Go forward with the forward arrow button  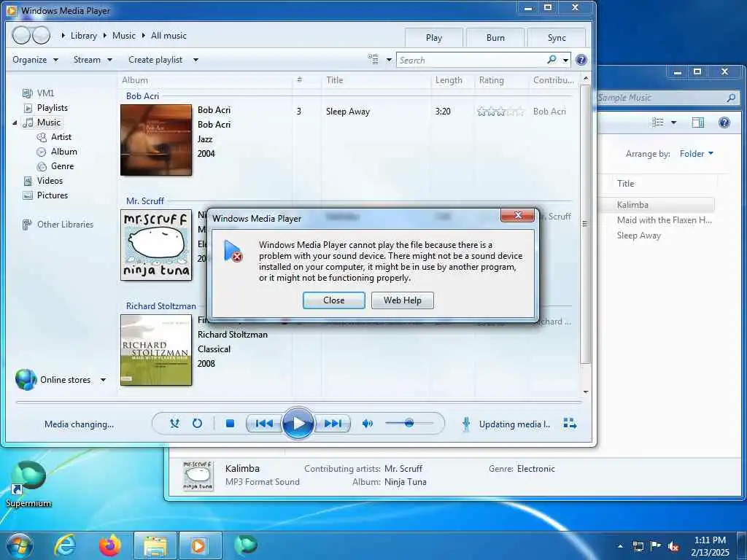click(x=41, y=35)
